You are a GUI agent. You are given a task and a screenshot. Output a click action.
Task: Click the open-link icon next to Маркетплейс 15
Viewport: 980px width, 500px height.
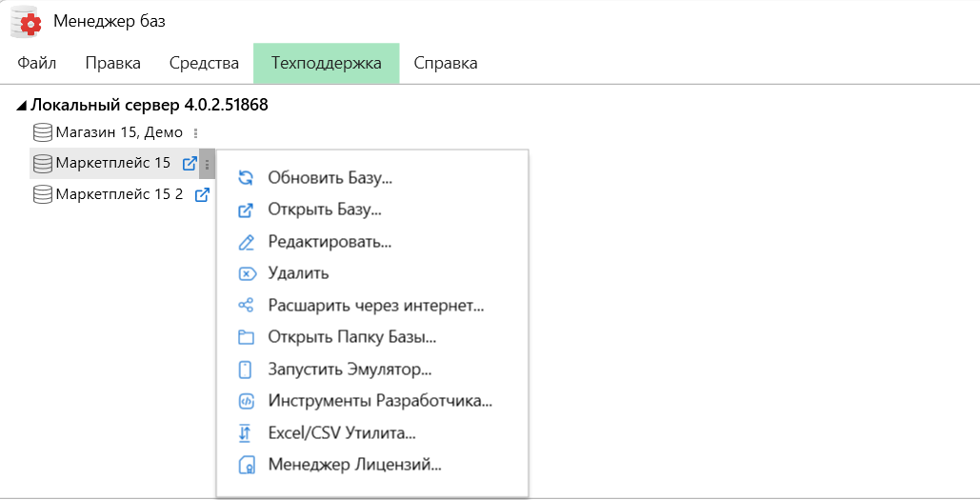pos(190,164)
